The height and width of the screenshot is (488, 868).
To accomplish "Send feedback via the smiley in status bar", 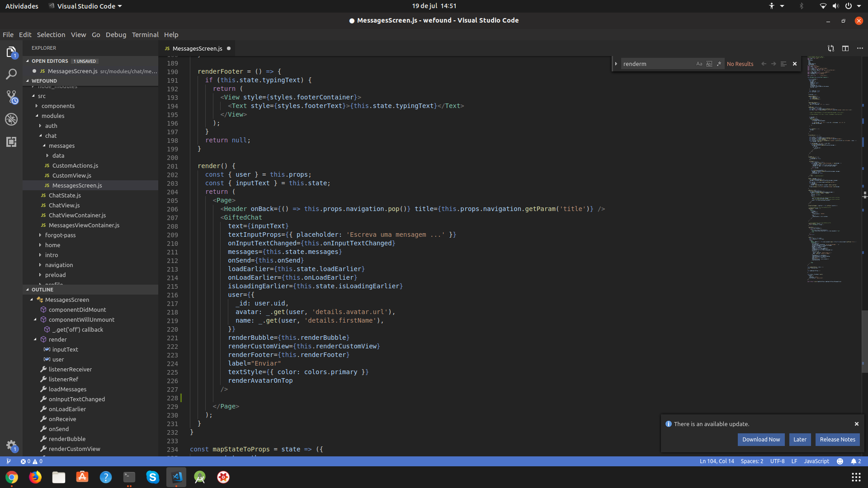I will click(840, 461).
